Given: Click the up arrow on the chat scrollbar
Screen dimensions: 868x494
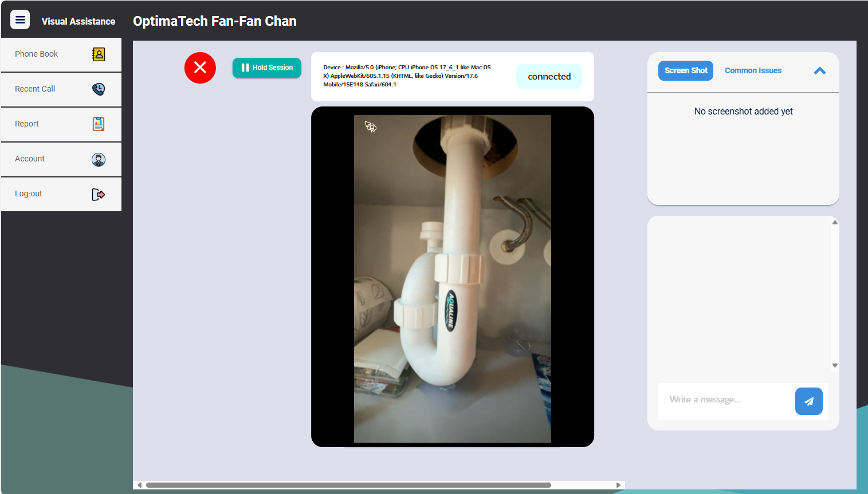Looking at the screenshot, I should (x=835, y=222).
